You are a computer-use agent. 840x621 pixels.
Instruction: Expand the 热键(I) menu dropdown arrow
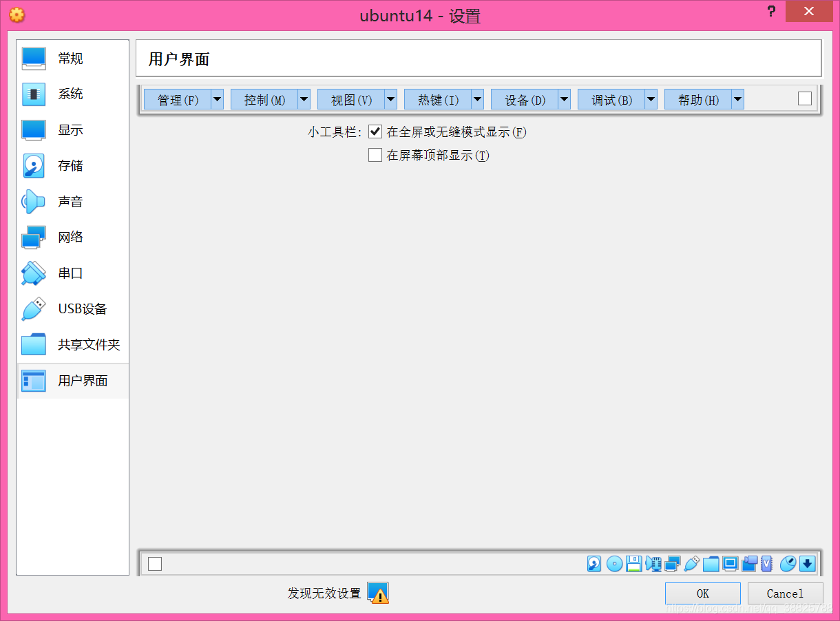point(478,99)
